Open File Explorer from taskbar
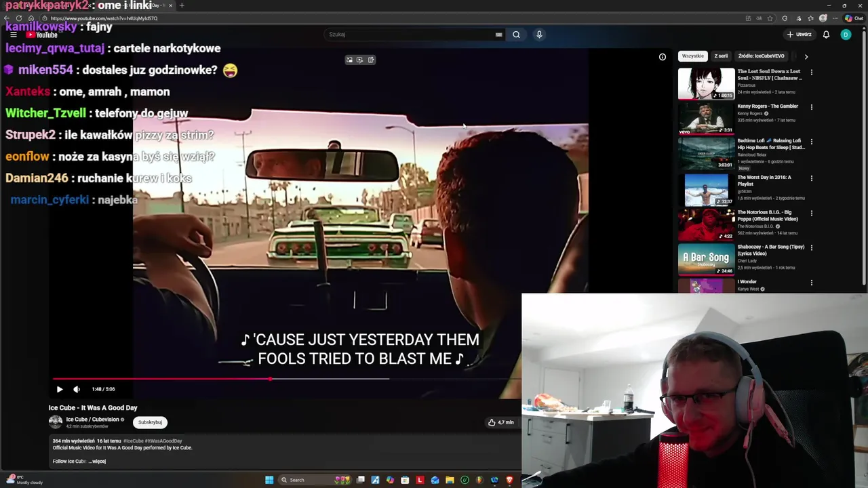Image resolution: width=868 pixels, height=488 pixels. [450, 480]
